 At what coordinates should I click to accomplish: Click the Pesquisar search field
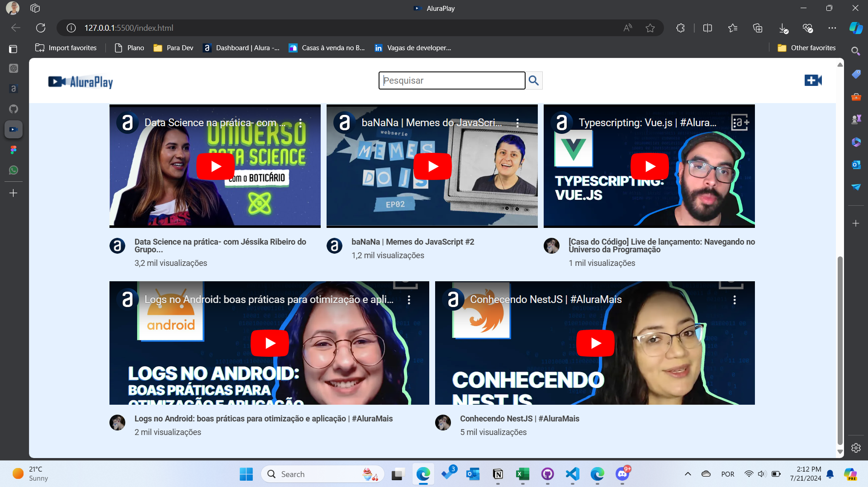click(452, 80)
